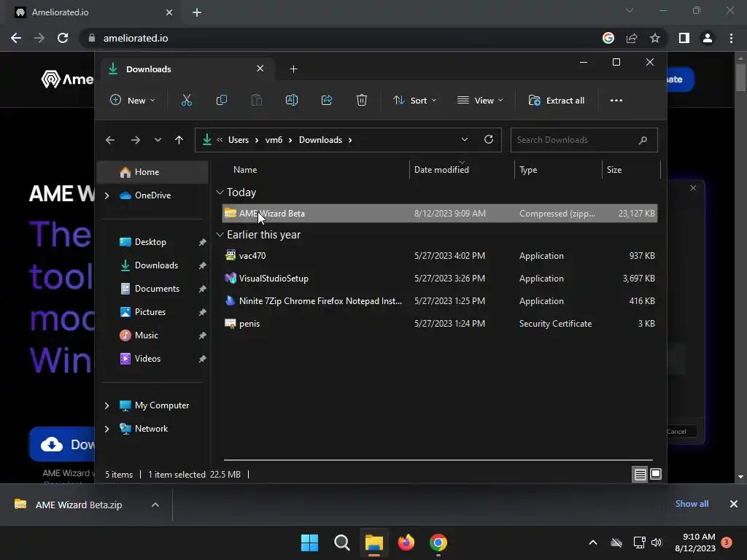Go back in Chrome browser

tap(16, 38)
